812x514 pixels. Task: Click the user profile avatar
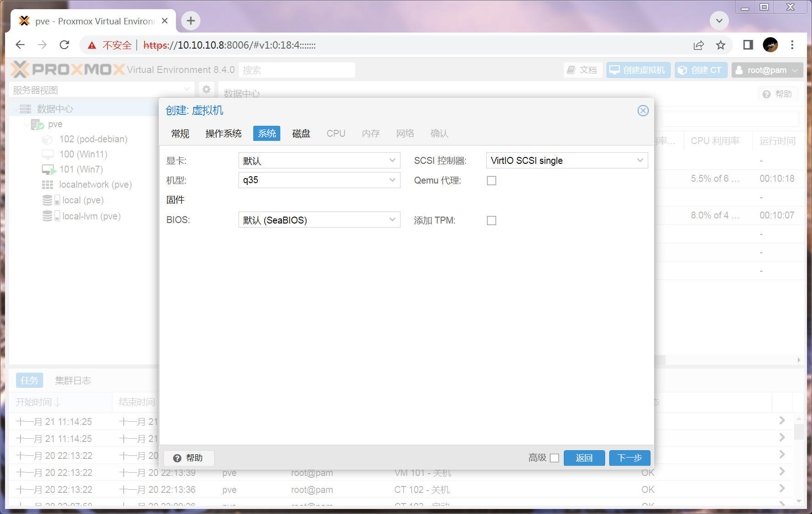(x=770, y=45)
